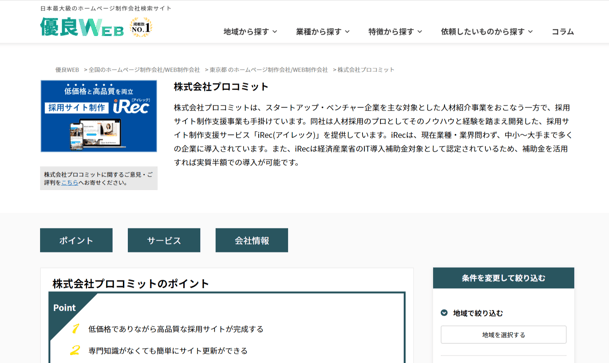The height and width of the screenshot is (363, 609).
Task: Open the iRec 採用サイト制作 banner image
Action: [99, 116]
